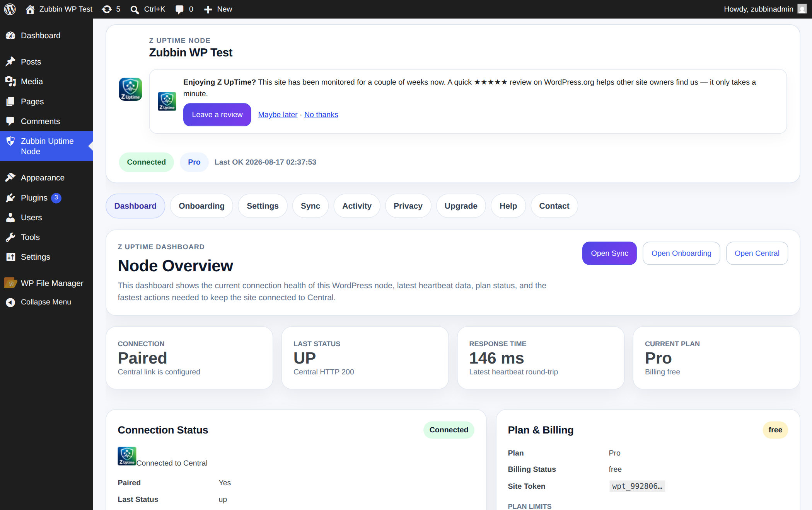Click the Node Overview heading
The image size is (812, 510).
point(176,266)
